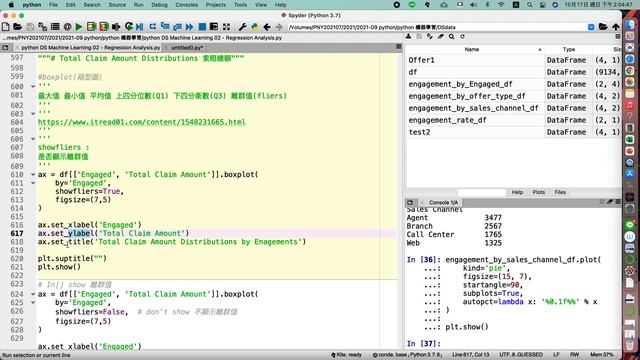The height and width of the screenshot is (360, 640).
Task: Collapse code fold at line 600
Action: tap(33, 87)
